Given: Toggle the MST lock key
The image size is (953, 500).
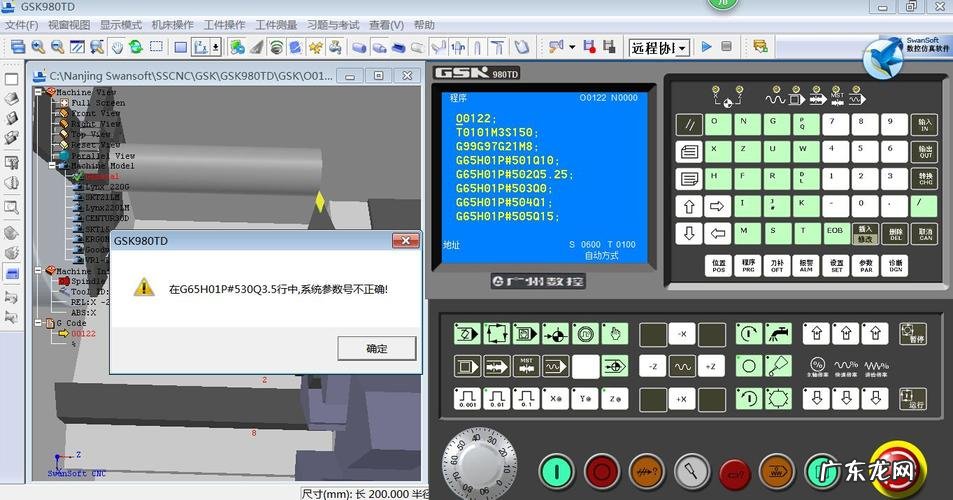Looking at the screenshot, I should 526,366.
